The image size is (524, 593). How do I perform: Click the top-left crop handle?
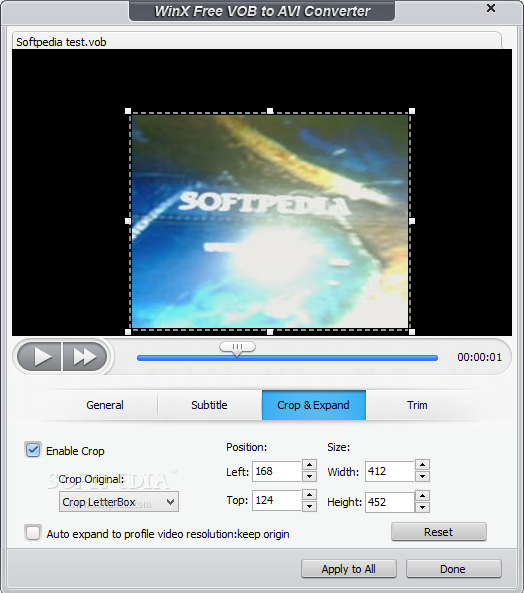(128, 111)
